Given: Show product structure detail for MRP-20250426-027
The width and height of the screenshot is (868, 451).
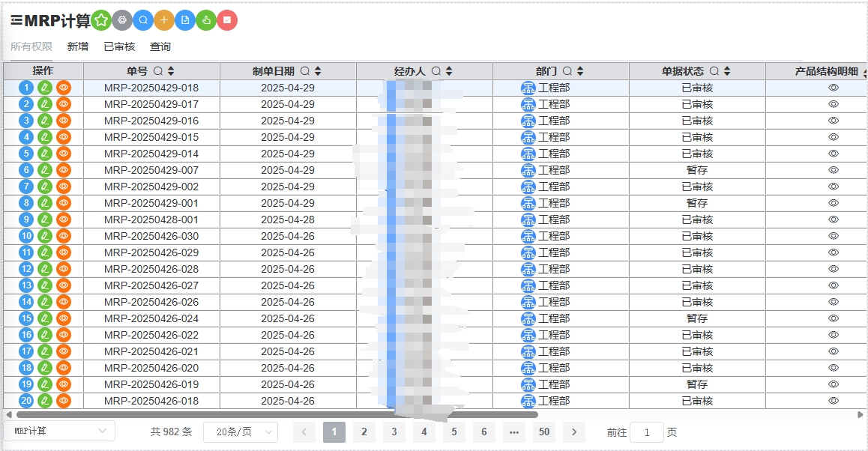Looking at the screenshot, I should coord(833,285).
